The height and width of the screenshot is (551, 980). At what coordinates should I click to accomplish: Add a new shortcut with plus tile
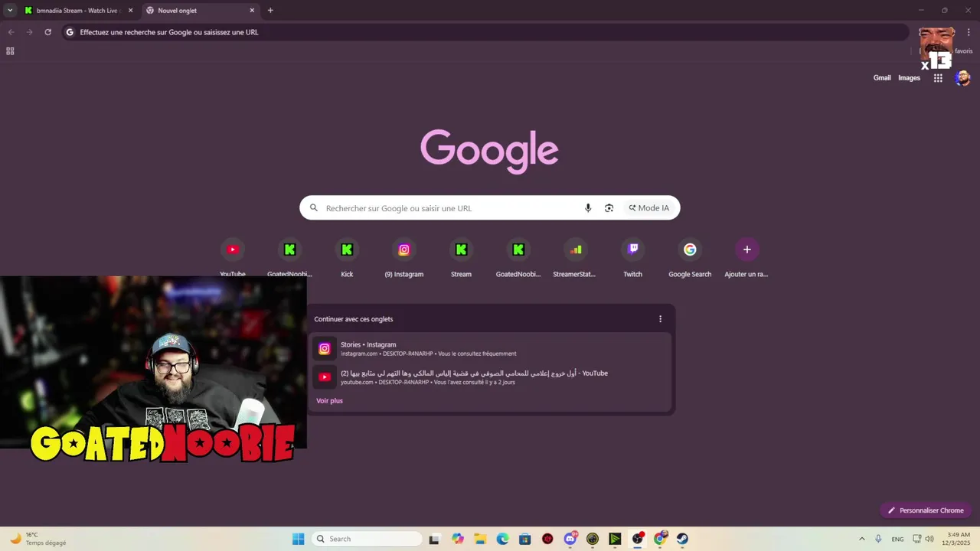(746, 257)
